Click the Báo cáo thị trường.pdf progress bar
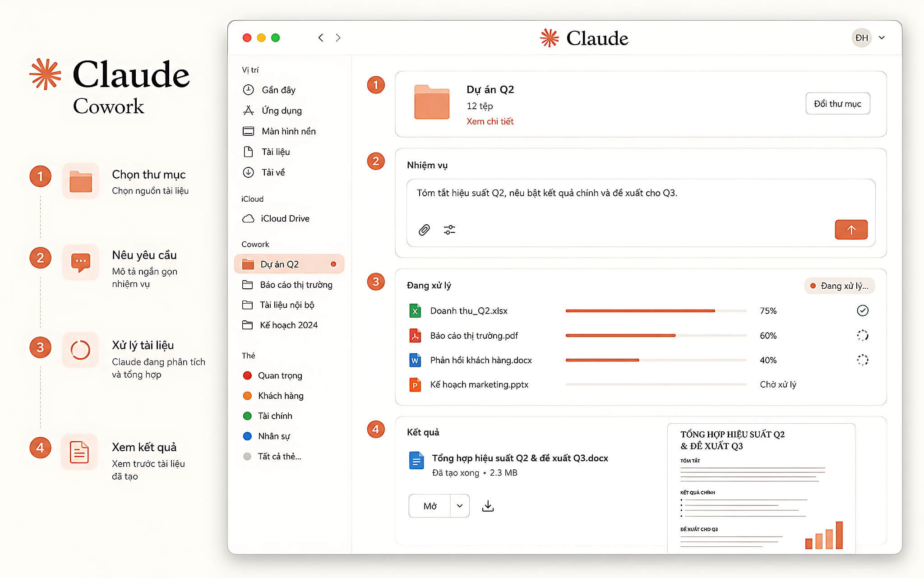 [656, 336]
